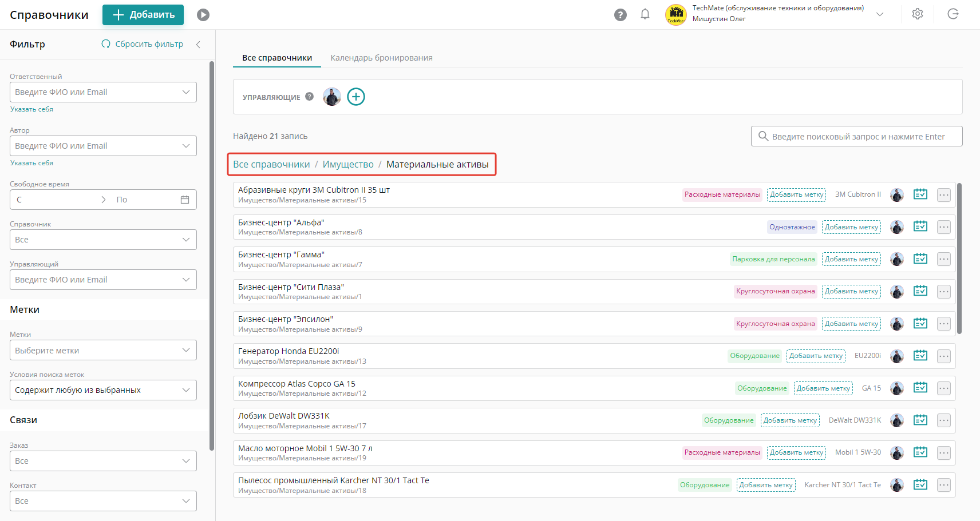This screenshot has height=521, width=980.
Task: Open the Условия поиска меток dropdown
Action: 103,390
